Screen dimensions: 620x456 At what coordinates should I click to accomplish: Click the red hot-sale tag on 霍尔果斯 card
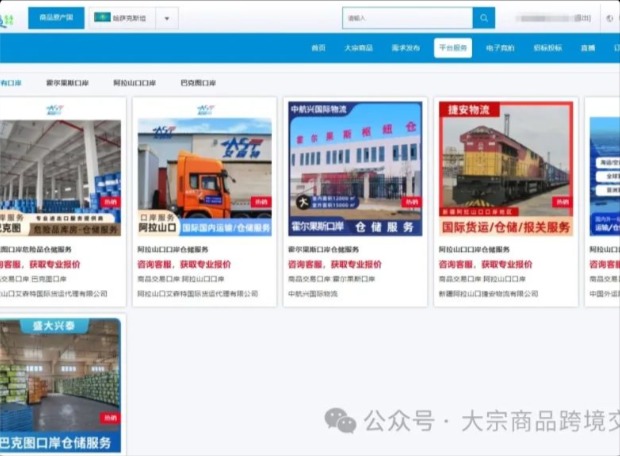[x=412, y=202]
